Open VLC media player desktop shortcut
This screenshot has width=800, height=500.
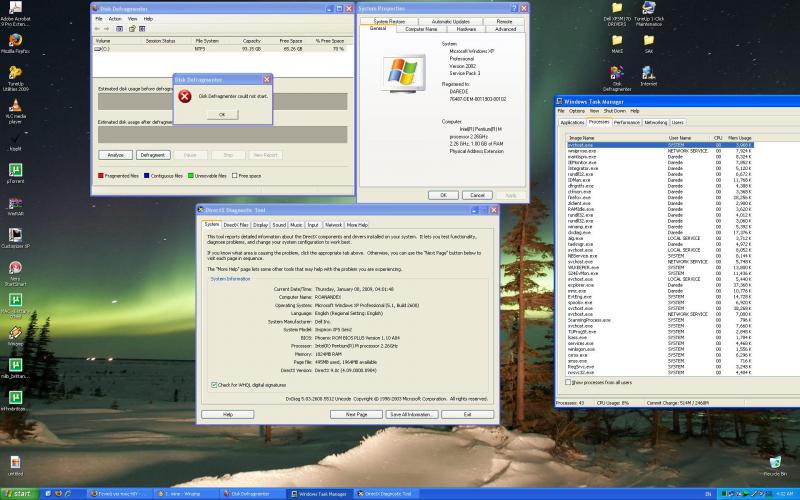click(15, 106)
